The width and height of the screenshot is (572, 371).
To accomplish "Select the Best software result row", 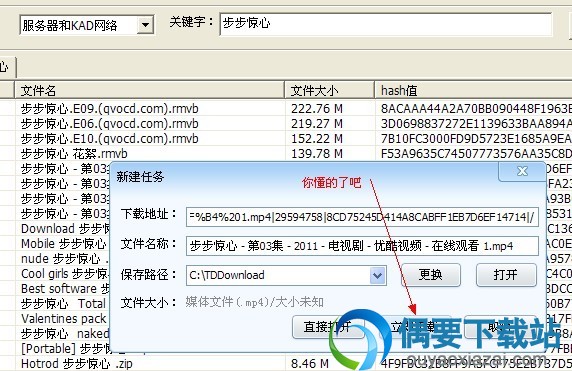I will (65, 289).
